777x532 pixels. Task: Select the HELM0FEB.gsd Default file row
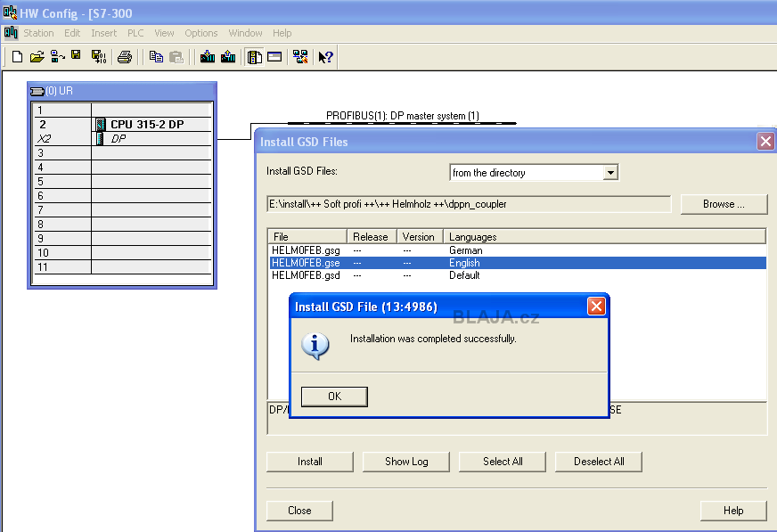518,275
